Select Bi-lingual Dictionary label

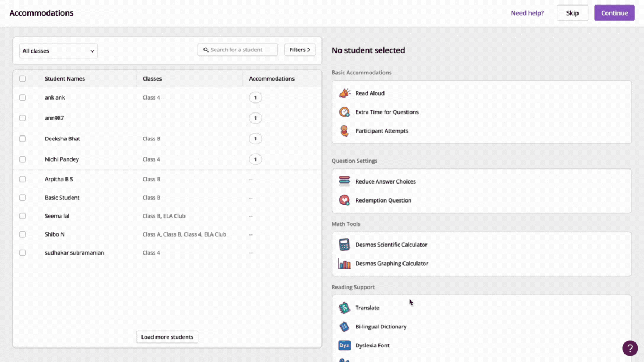pos(381,327)
